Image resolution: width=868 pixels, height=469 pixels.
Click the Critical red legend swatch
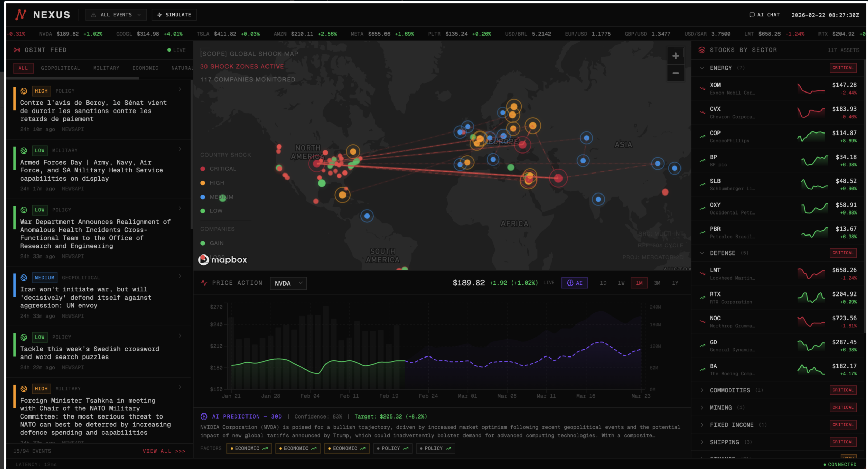point(203,169)
